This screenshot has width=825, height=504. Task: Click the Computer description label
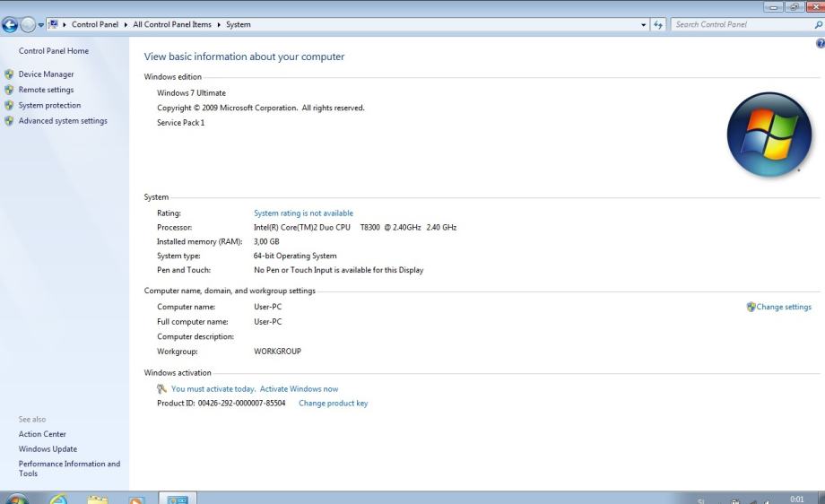pos(195,336)
